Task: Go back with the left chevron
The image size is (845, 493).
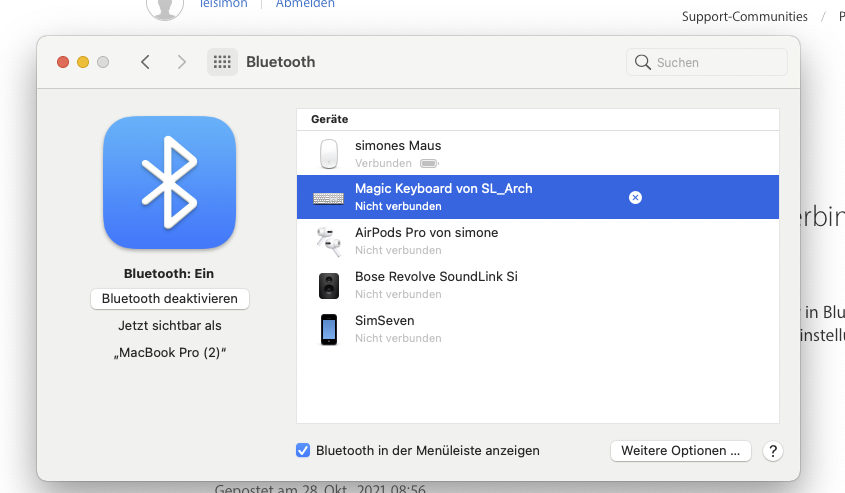Action: point(145,62)
